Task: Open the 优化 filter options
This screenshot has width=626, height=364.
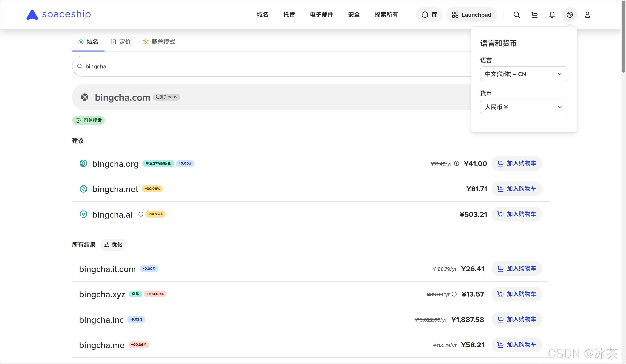Action: click(113, 245)
